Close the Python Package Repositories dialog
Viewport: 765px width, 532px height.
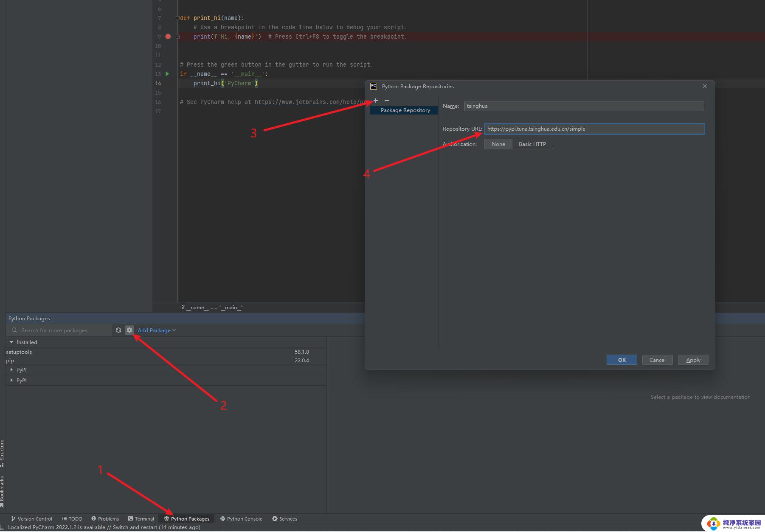click(x=705, y=86)
